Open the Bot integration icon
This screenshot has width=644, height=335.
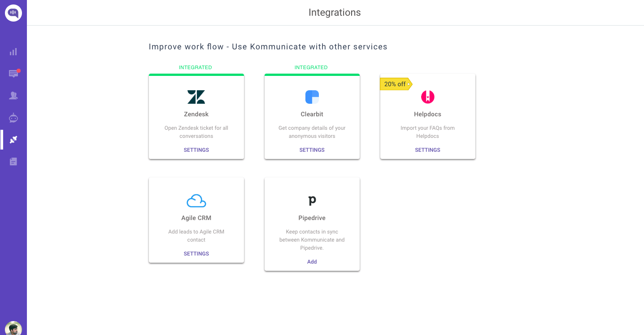point(13,118)
